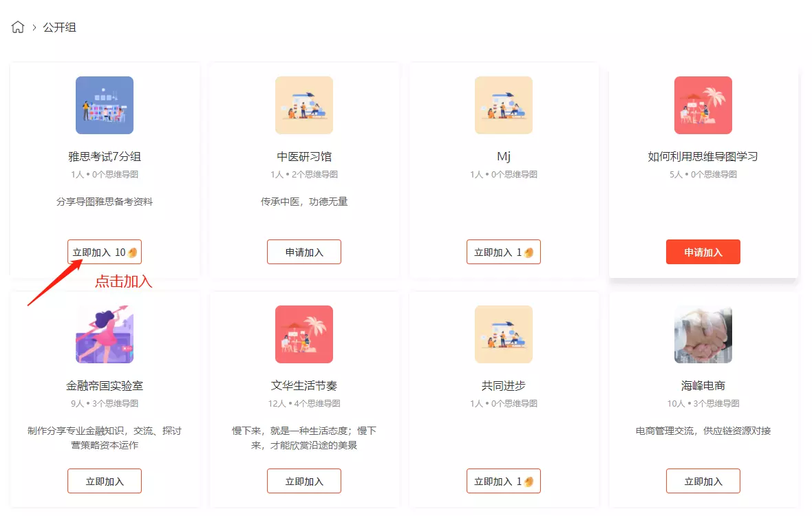Open the 中医研习馆 group avatar
The image size is (812, 516).
click(304, 105)
